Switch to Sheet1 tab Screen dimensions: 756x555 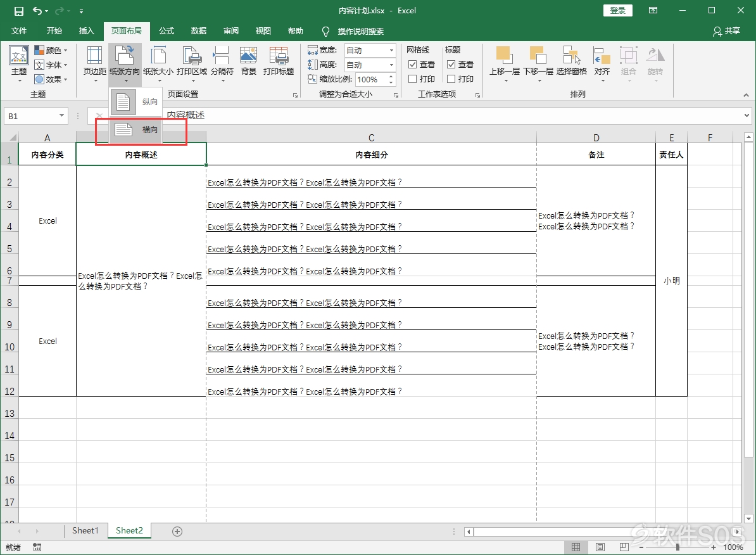(x=85, y=531)
